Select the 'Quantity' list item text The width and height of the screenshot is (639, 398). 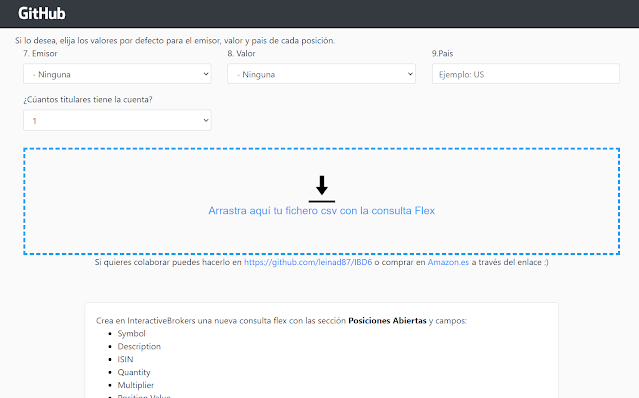click(x=134, y=372)
